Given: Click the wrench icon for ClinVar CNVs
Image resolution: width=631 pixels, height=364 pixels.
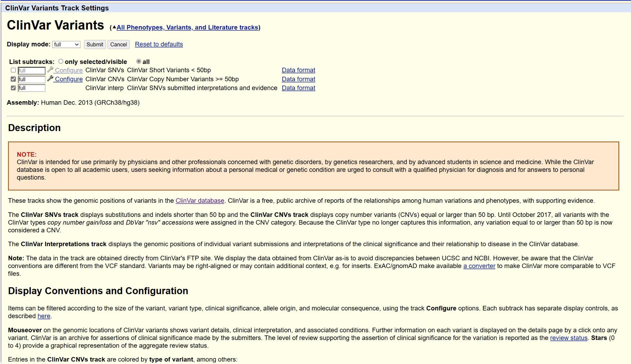Looking at the screenshot, I should pos(50,79).
